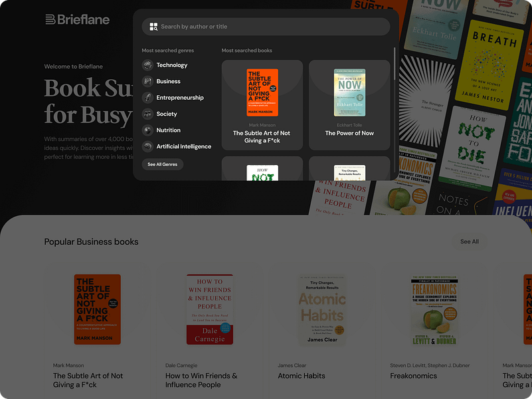This screenshot has height=399, width=532.
Task: Click the Business genre icon
Action: click(x=147, y=82)
